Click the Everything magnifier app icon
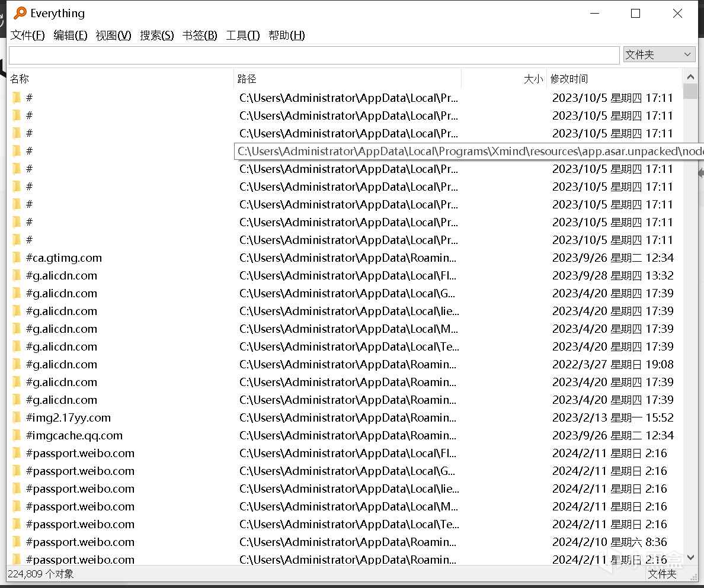704x588 pixels. 20,13
